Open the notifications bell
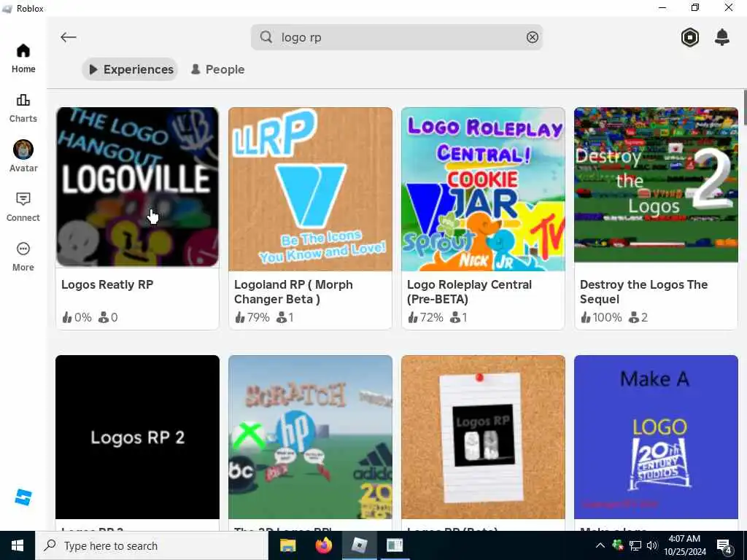 [x=721, y=37]
